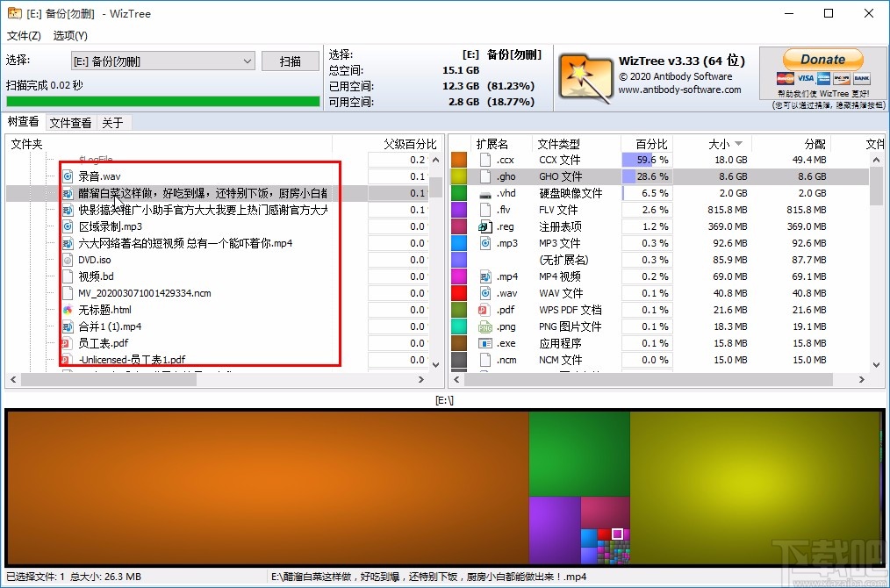
Task: Select the registry icon for .reg extension
Action: tap(483, 227)
